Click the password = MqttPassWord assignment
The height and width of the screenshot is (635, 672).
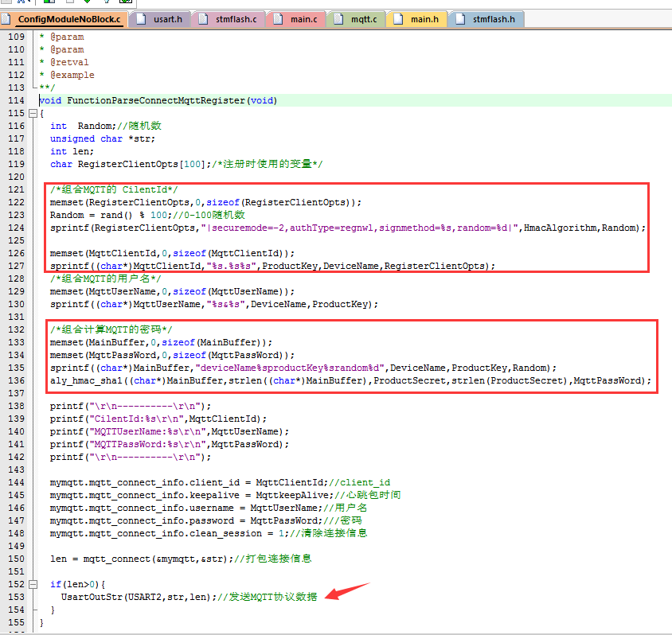coord(186,520)
